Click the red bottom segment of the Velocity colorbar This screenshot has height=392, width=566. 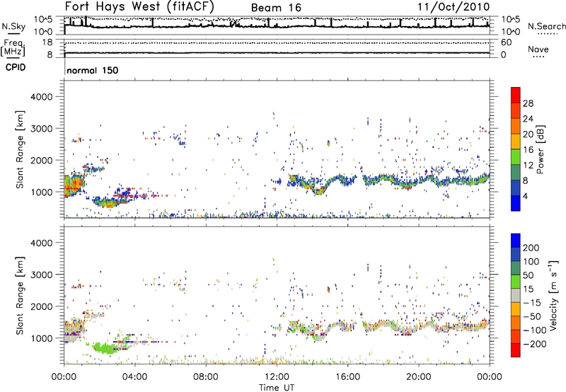point(516,350)
